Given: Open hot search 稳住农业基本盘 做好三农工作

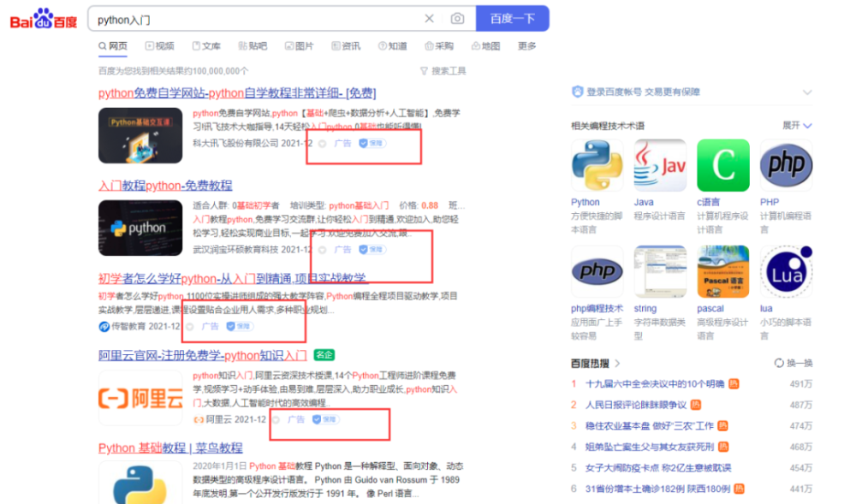Looking at the screenshot, I should pos(650,425).
